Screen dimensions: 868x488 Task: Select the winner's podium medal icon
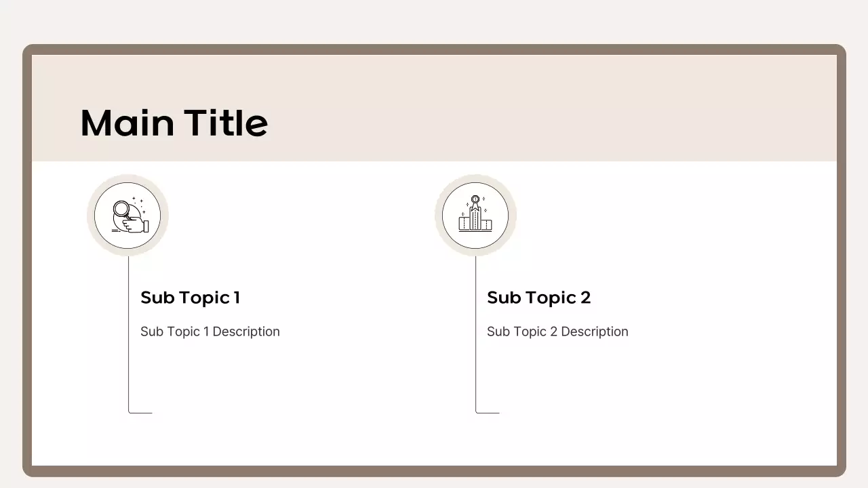click(x=475, y=214)
